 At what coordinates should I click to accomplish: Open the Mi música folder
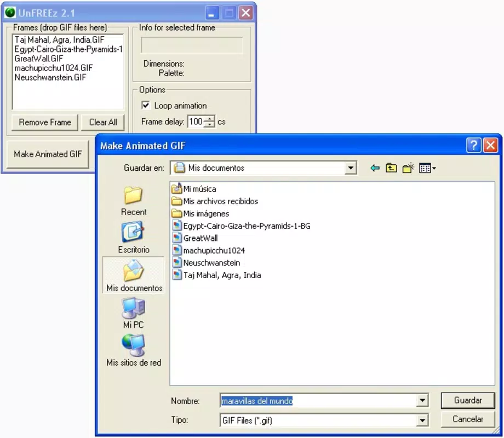pyautogui.click(x=194, y=189)
